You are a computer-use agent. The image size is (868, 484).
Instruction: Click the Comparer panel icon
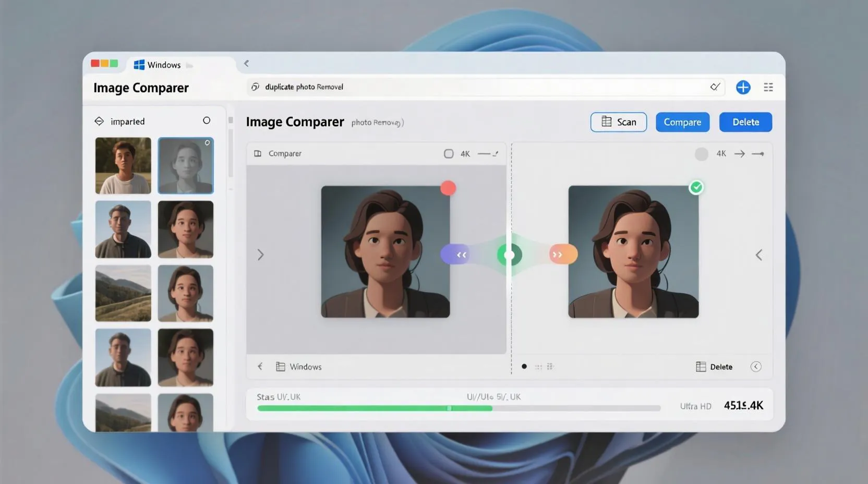258,153
